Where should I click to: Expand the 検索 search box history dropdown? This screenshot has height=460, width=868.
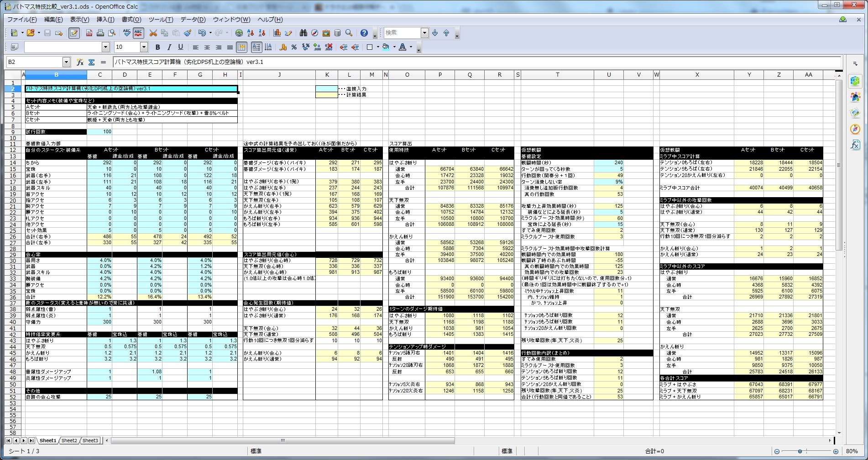(424, 33)
